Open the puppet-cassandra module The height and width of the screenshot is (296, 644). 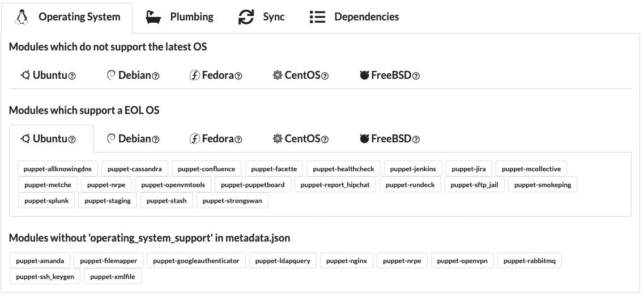click(x=135, y=168)
